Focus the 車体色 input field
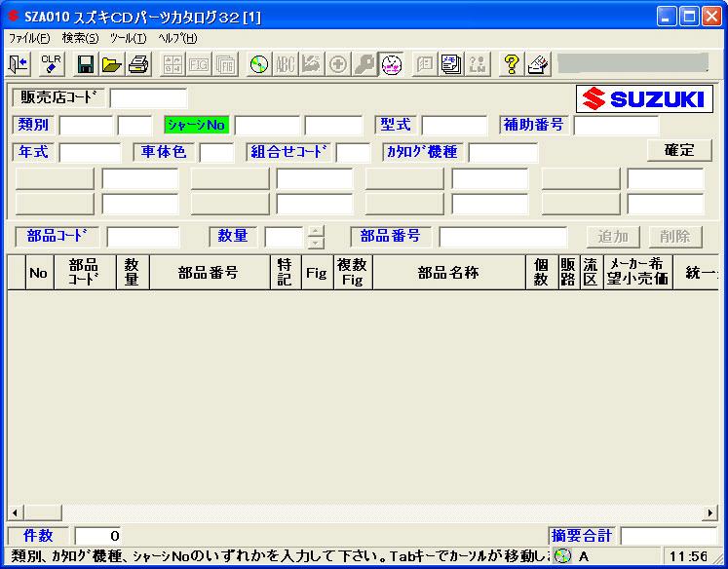This screenshot has height=569, width=728. point(216,153)
